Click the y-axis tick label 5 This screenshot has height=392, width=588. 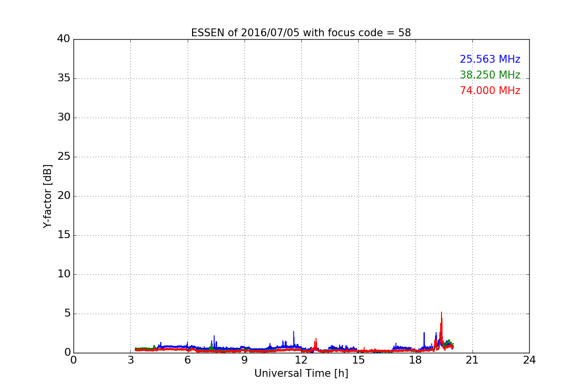click(67, 314)
